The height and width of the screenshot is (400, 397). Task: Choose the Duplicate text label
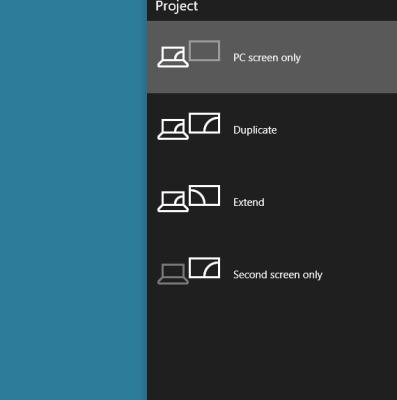tap(255, 130)
